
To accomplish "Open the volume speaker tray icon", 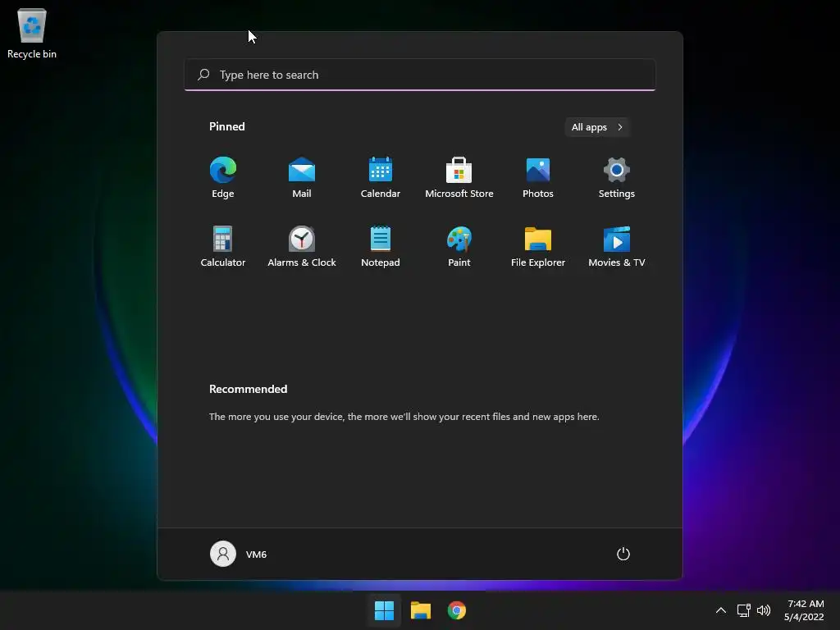I will (764, 610).
